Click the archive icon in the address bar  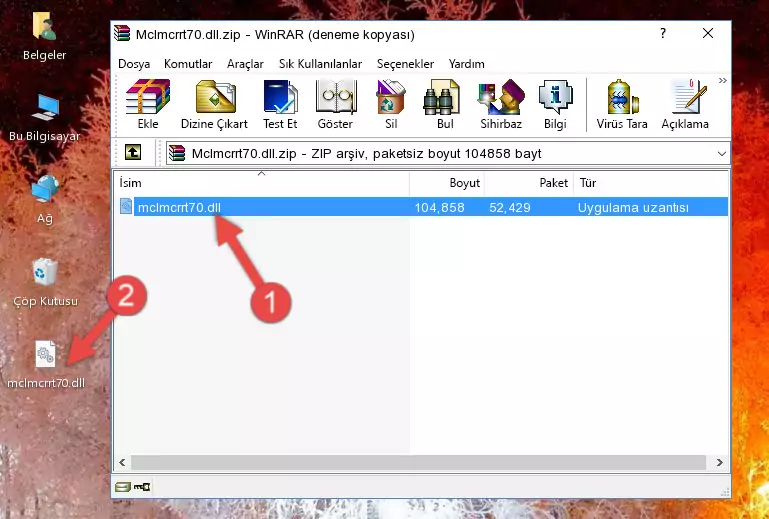pyautogui.click(x=177, y=153)
